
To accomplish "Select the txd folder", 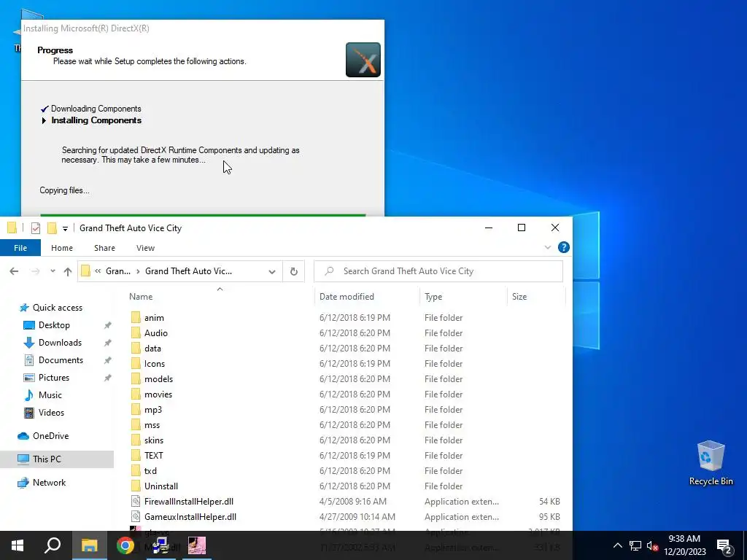I will point(150,470).
